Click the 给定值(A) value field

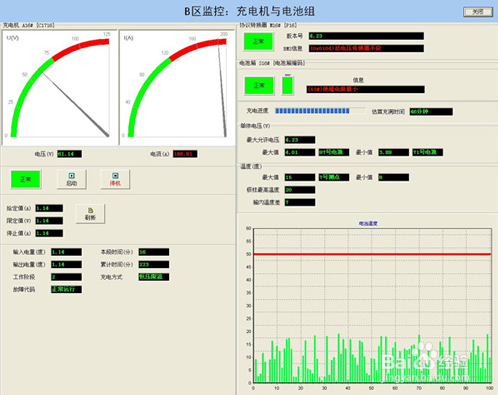(x=49, y=208)
